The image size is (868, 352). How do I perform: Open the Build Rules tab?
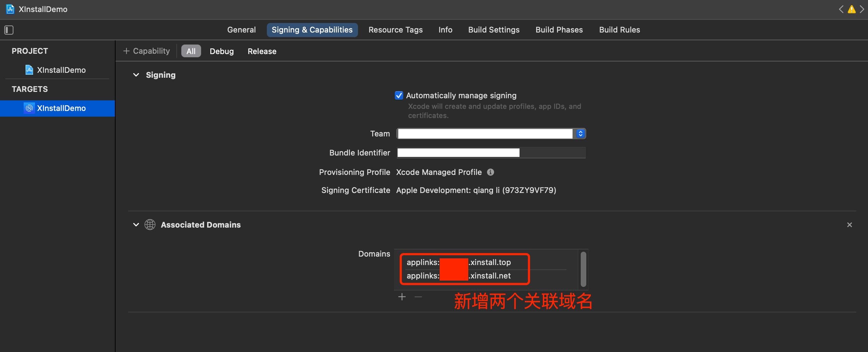click(x=620, y=30)
